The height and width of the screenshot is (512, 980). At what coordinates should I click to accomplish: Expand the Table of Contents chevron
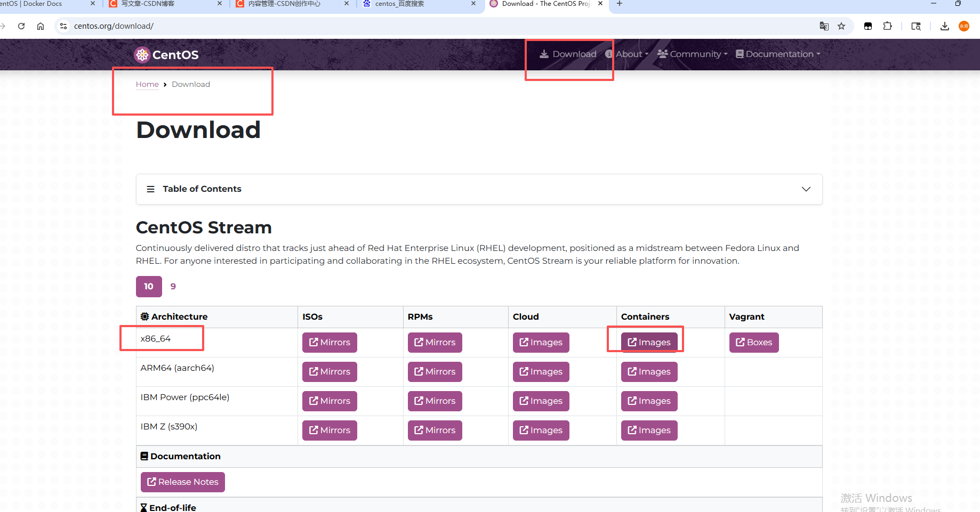806,189
